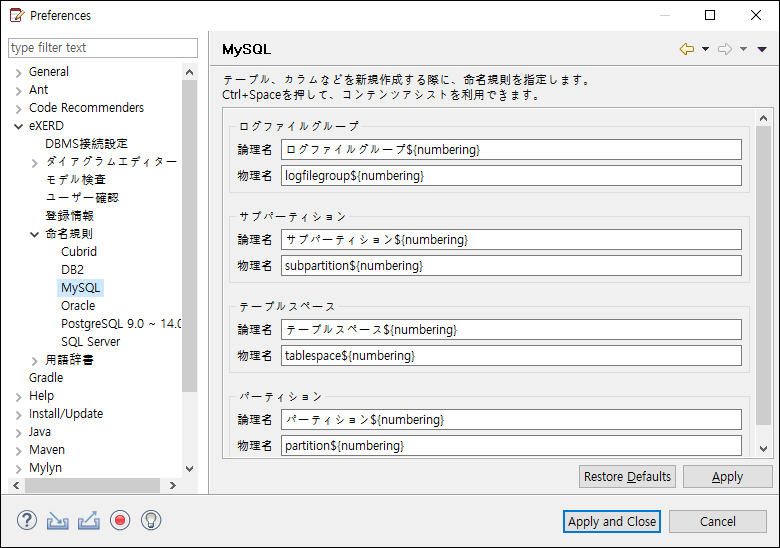Image resolution: width=780 pixels, height=548 pixels.
Task: Click ログファイルグループ 論理名 input field
Action: [x=511, y=149]
